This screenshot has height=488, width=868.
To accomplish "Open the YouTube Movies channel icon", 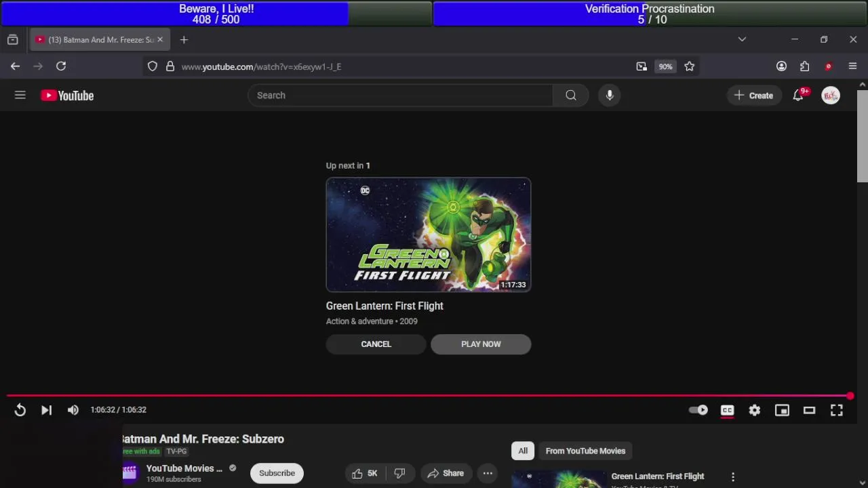I will [130, 472].
